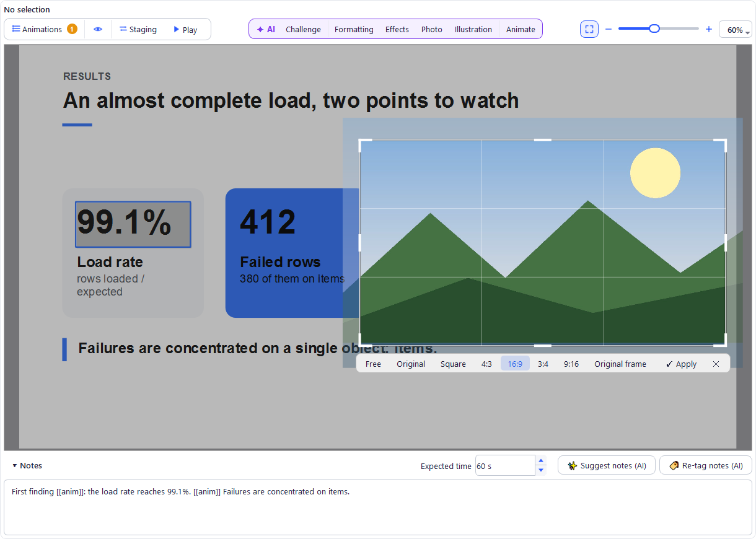Viewport: 756px width, 539px height.
Task: Select the Effects AI option
Action: point(397,29)
